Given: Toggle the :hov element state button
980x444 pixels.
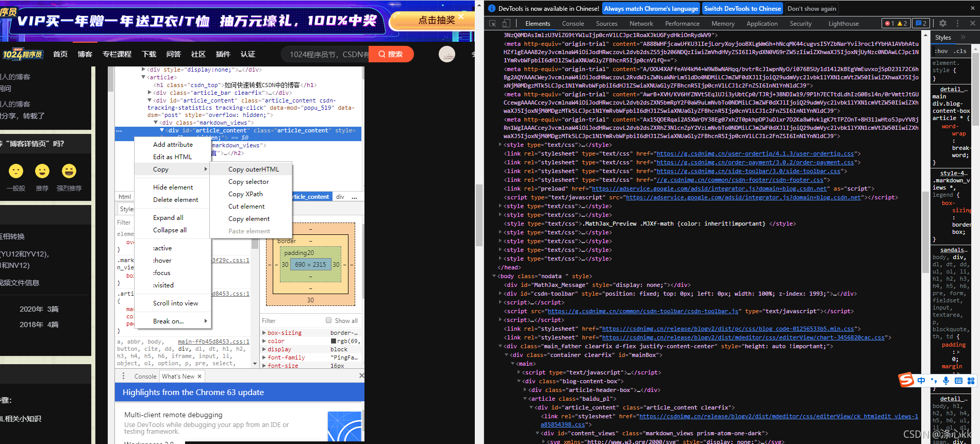Looking at the screenshot, I should point(941,51).
